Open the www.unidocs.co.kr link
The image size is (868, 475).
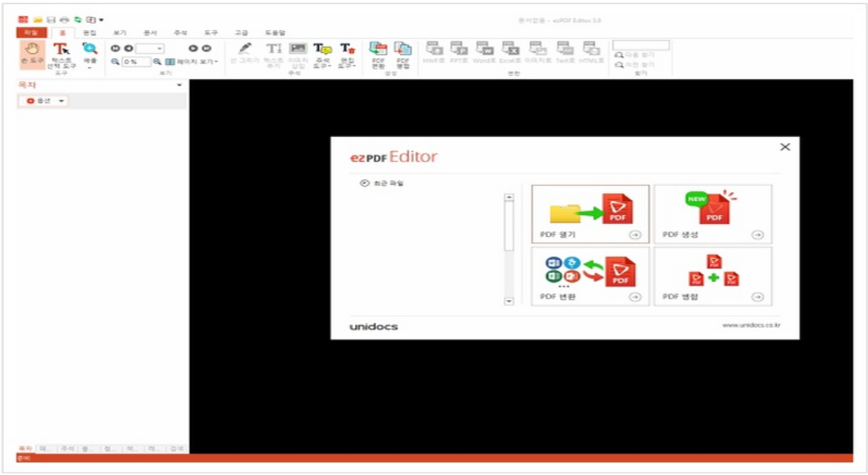752,325
